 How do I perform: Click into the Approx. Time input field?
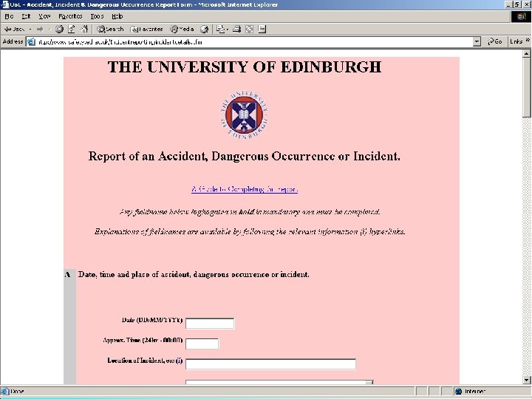pyautogui.click(x=202, y=344)
